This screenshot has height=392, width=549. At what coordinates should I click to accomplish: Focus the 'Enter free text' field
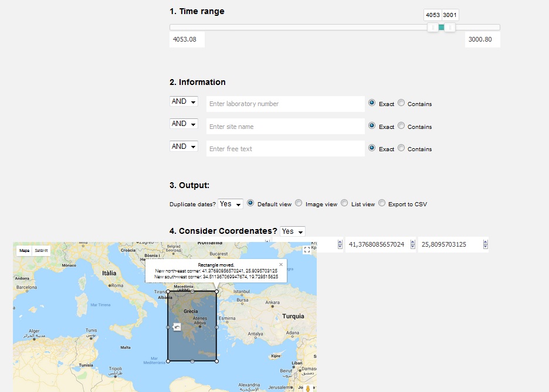pos(286,149)
